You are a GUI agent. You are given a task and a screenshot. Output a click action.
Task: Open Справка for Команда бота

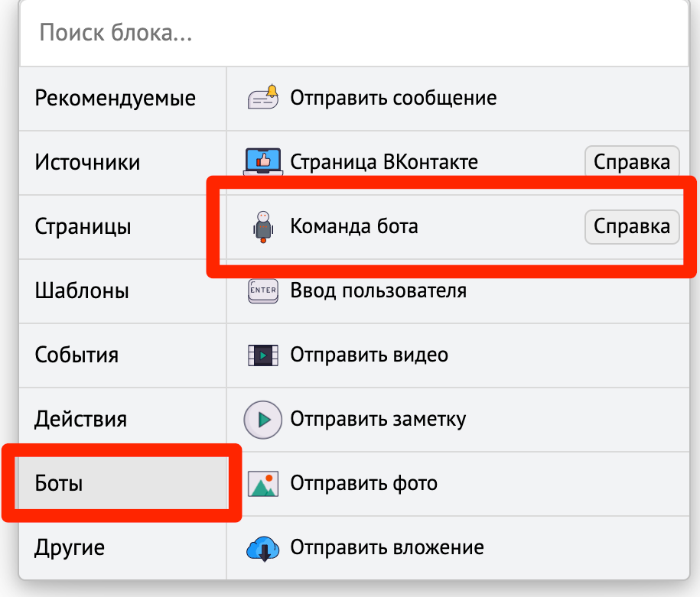click(x=632, y=227)
